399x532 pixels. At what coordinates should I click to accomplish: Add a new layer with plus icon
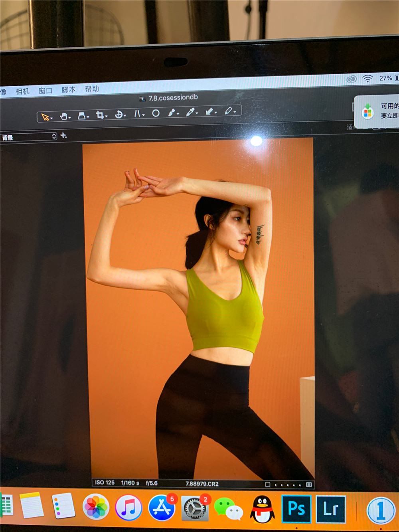click(64, 136)
